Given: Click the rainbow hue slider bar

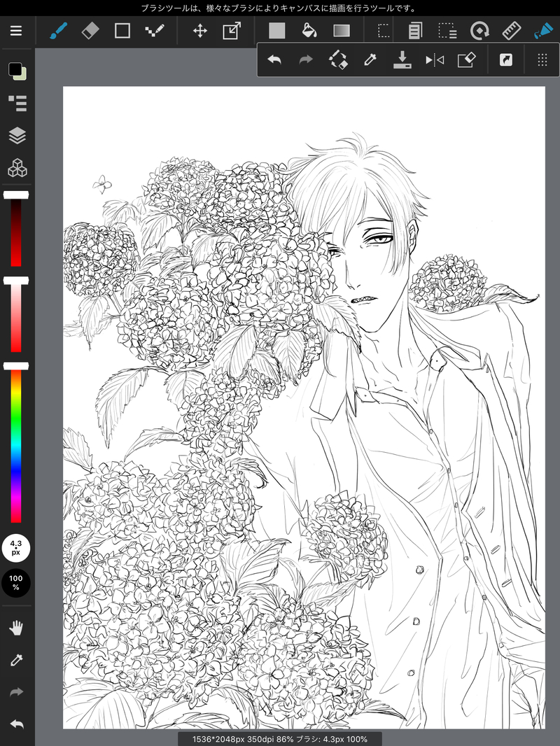Looking at the screenshot, I should [x=16, y=443].
